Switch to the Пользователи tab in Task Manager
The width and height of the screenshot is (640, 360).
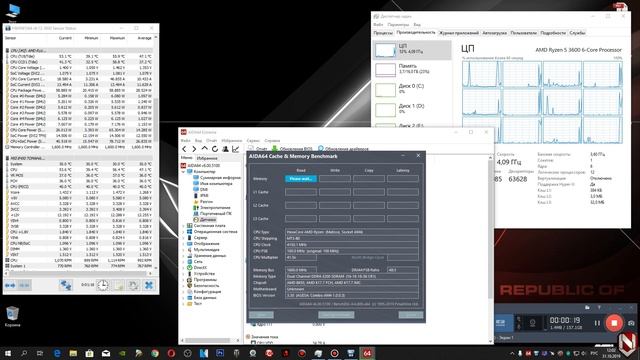coord(523,33)
